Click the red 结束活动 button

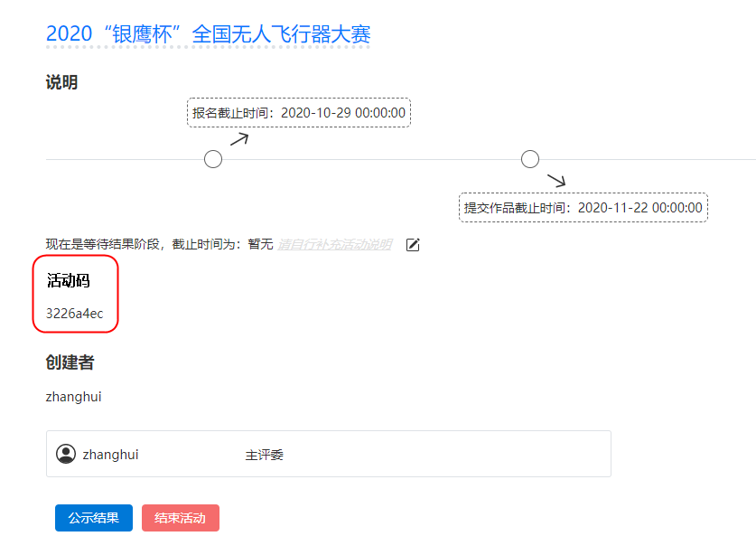point(181,518)
